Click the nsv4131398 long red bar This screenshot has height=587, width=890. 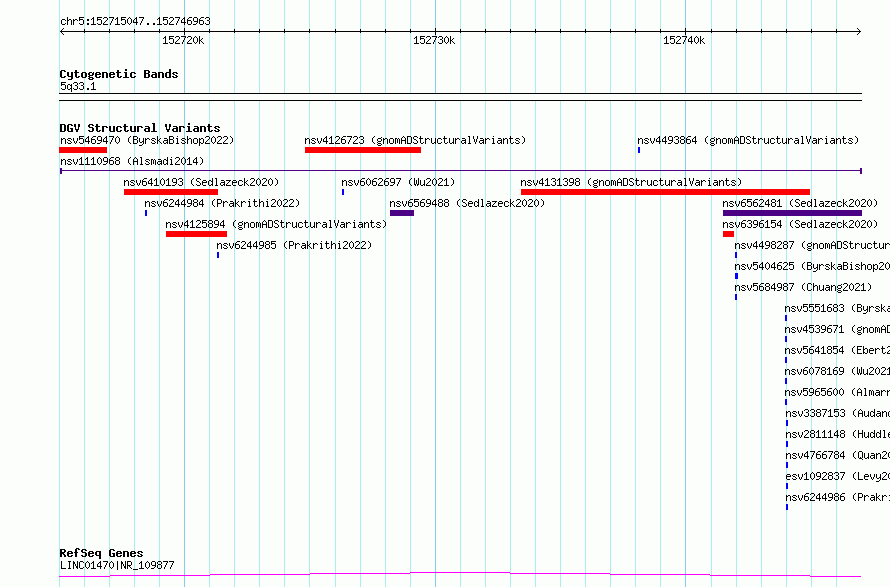click(x=665, y=192)
